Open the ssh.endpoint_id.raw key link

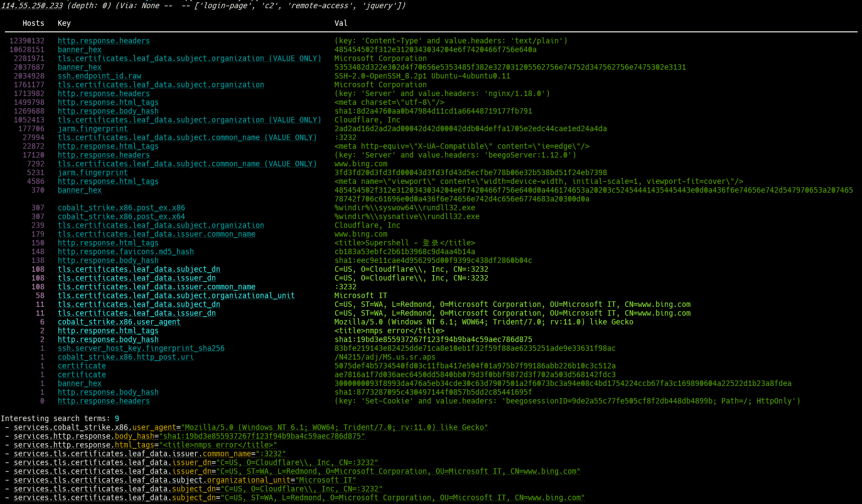tap(99, 76)
